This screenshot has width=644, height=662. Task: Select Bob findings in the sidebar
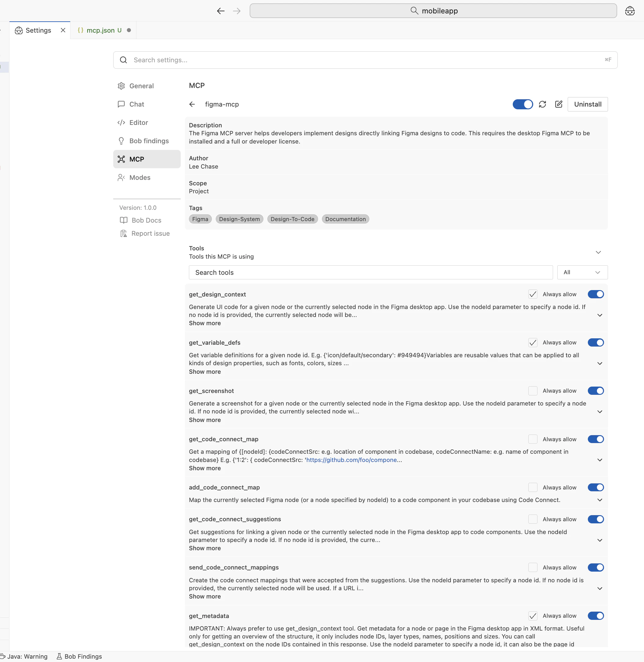click(148, 141)
